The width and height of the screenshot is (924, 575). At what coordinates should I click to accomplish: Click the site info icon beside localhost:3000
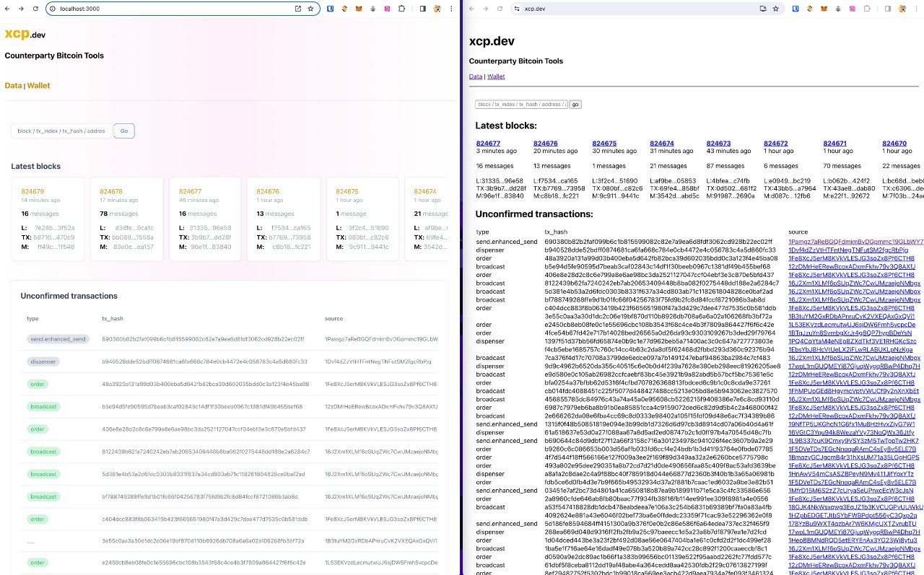[53, 9]
